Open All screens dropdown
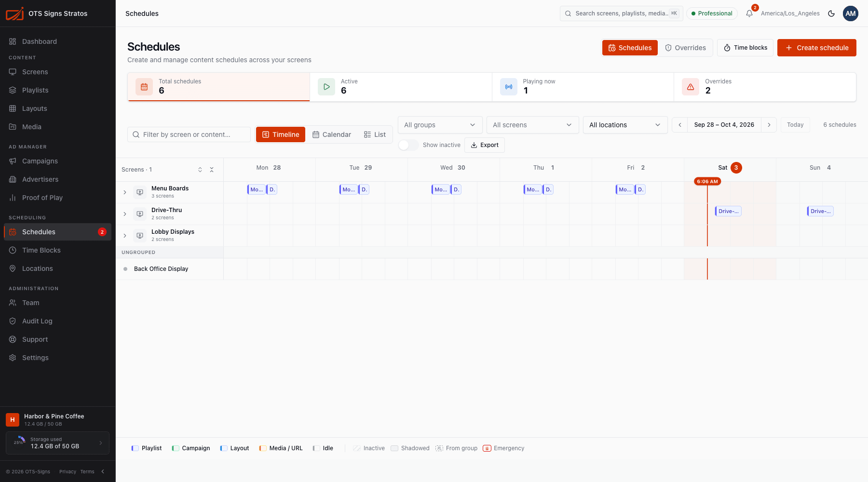 (532, 125)
